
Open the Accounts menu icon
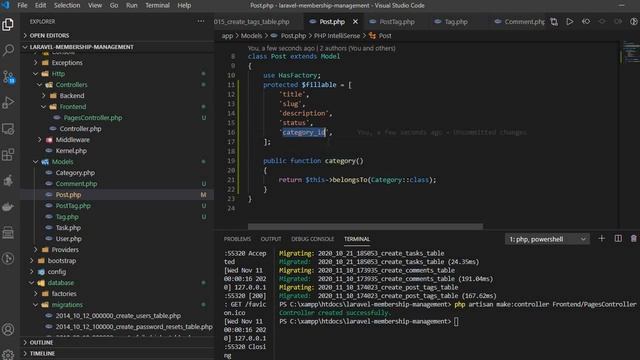pyautogui.click(x=8, y=329)
